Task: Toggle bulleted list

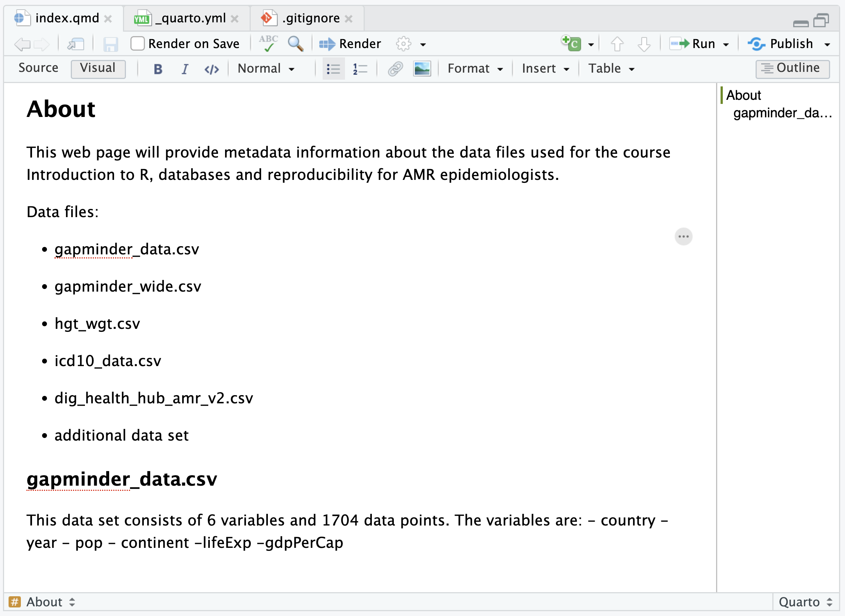Action: [x=333, y=69]
